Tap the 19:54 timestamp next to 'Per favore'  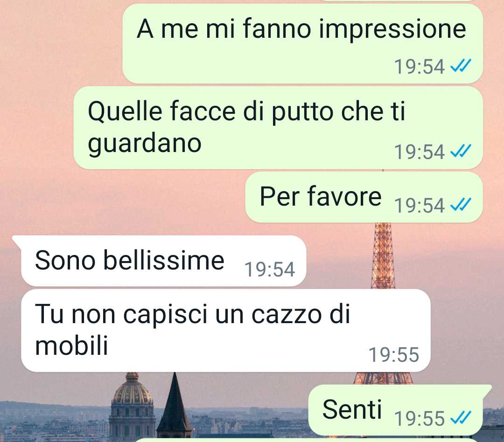[x=420, y=205]
